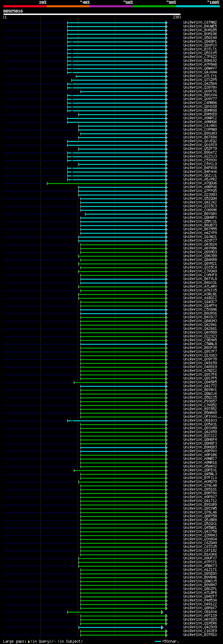Open hit UniRef100_A7LIY1
223x644 pixels.
[200, 76]
